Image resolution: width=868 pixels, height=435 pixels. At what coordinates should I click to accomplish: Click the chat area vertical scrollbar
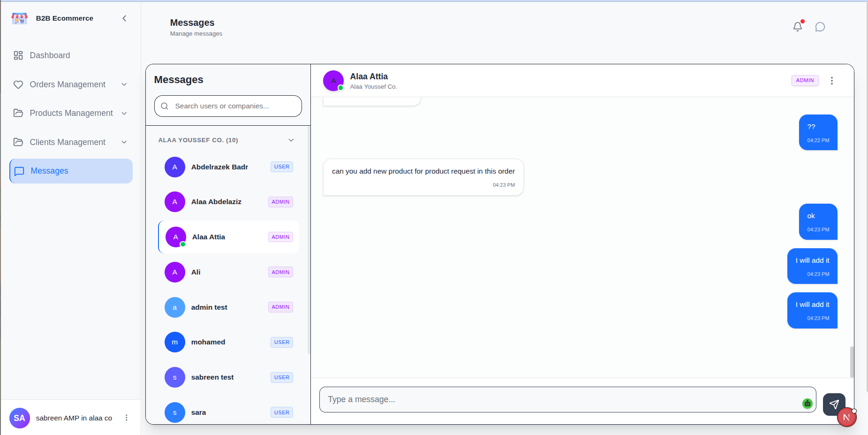pyautogui.click(x=852, y=362)
